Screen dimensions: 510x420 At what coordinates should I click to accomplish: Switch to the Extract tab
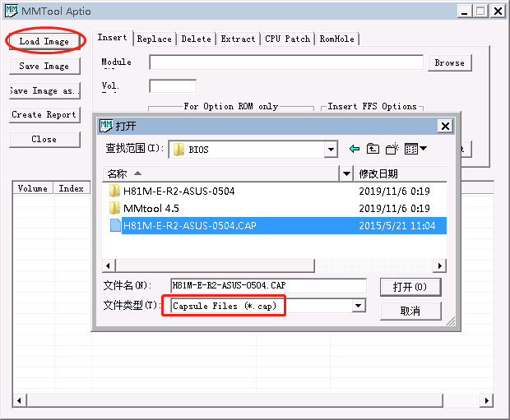[238, 39]
